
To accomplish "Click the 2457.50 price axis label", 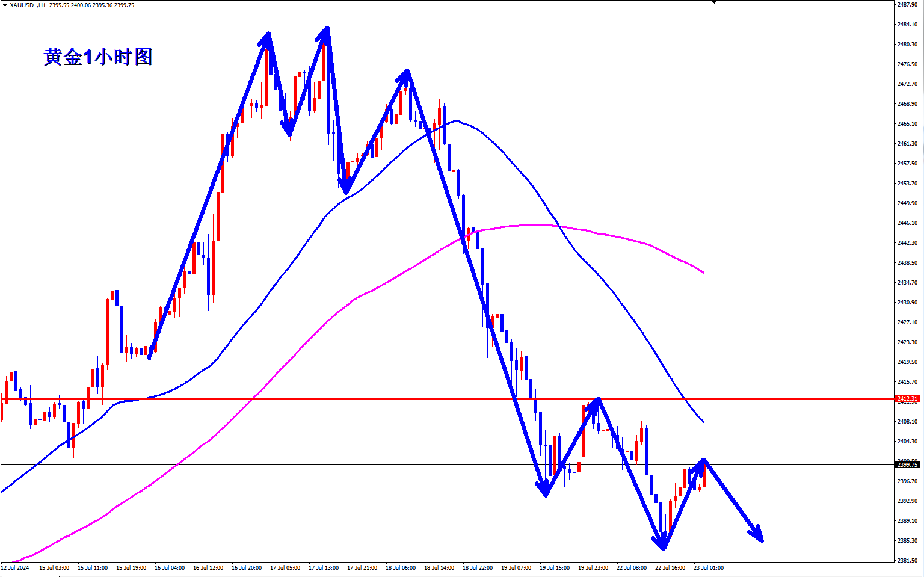I will click(x=907, y=164).
